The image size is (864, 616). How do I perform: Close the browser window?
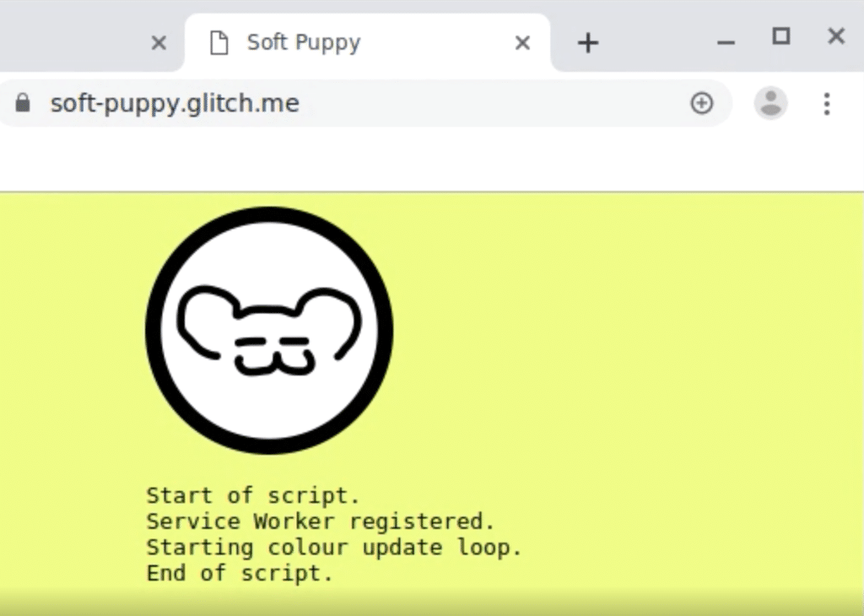(836, 36)
